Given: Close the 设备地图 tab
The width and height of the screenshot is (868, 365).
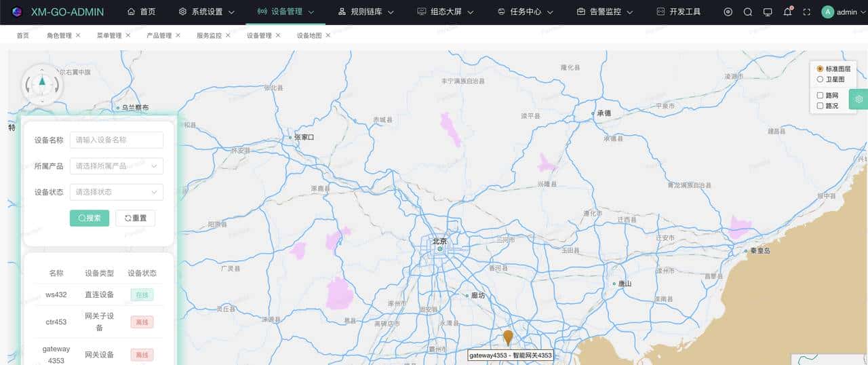Looking at the screenshot, I should (328, 35).
